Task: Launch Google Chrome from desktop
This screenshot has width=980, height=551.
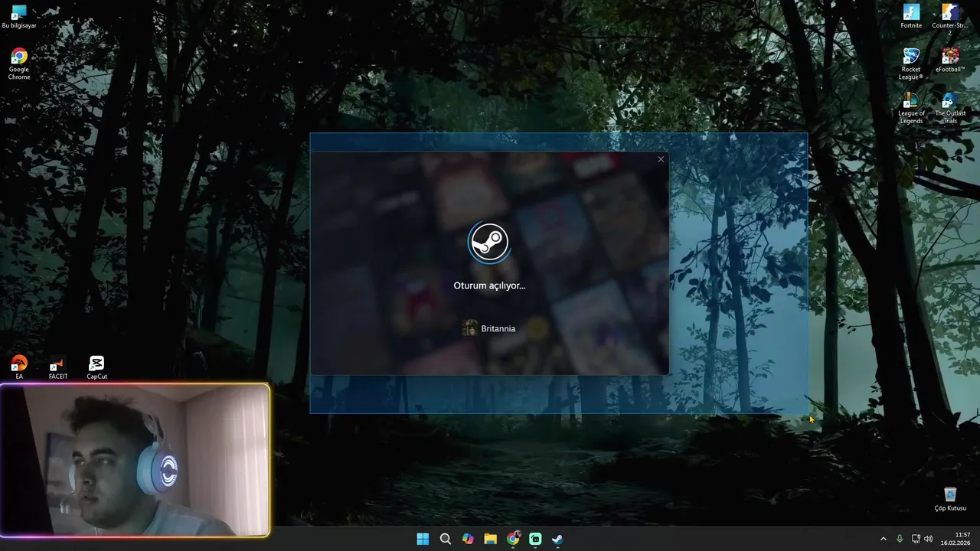Action: click(19, 63)
